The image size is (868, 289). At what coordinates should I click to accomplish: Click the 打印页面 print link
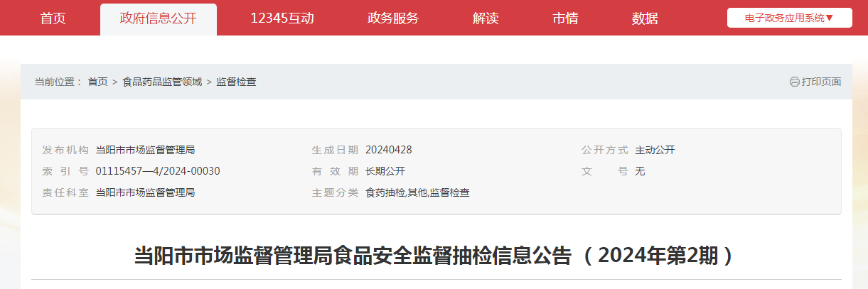(x=821, y=82)
